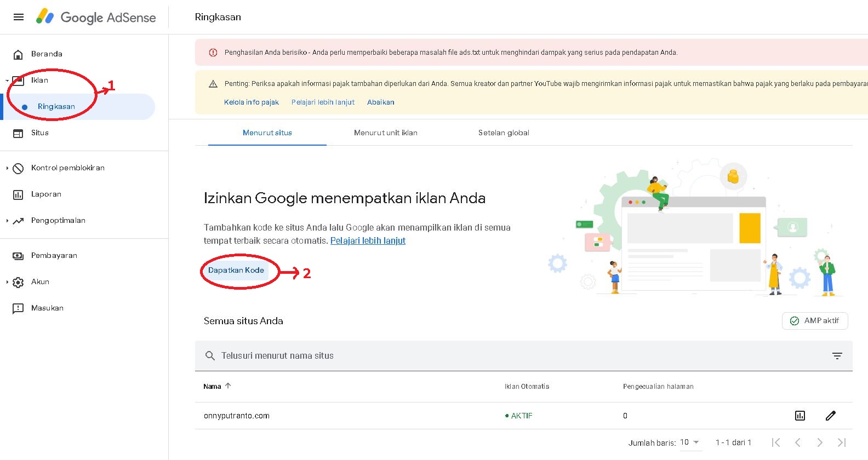The image size is (868, 460).
Task: Collapse the Iklan section arrow
Action: coord(7,81)
